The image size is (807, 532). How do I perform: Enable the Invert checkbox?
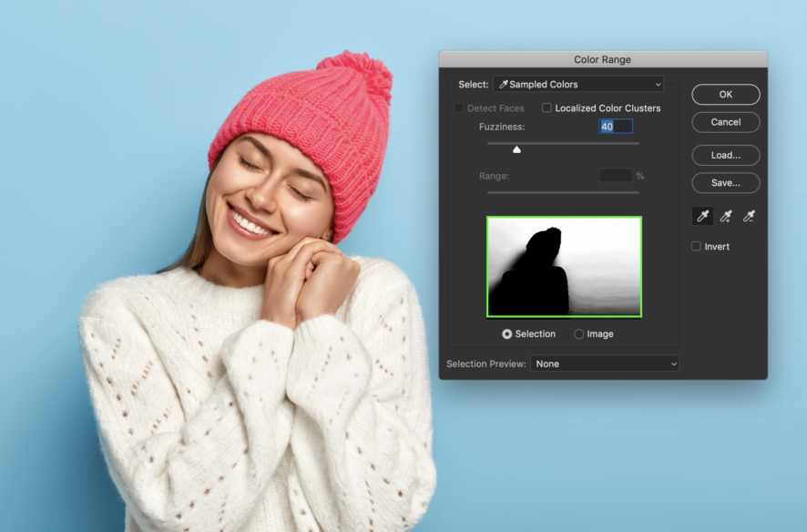(695, 246)
